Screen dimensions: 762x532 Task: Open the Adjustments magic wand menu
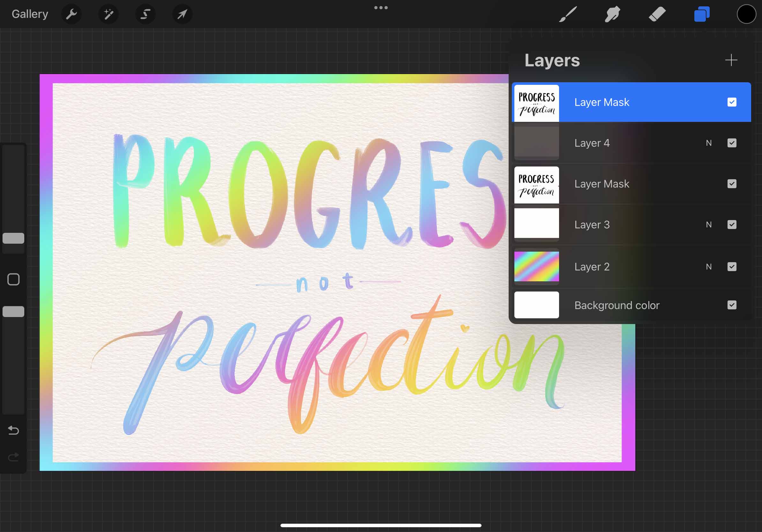click(x=108, y=14)
